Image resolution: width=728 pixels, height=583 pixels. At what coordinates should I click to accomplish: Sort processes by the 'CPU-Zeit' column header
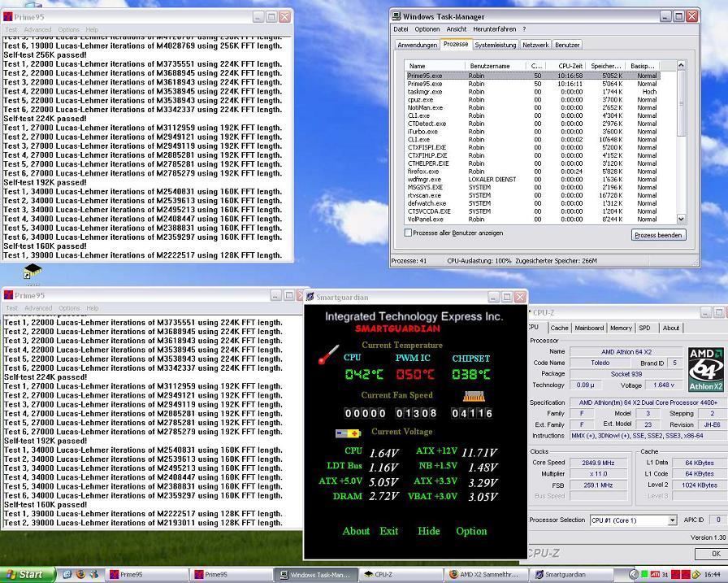point(565,66)
